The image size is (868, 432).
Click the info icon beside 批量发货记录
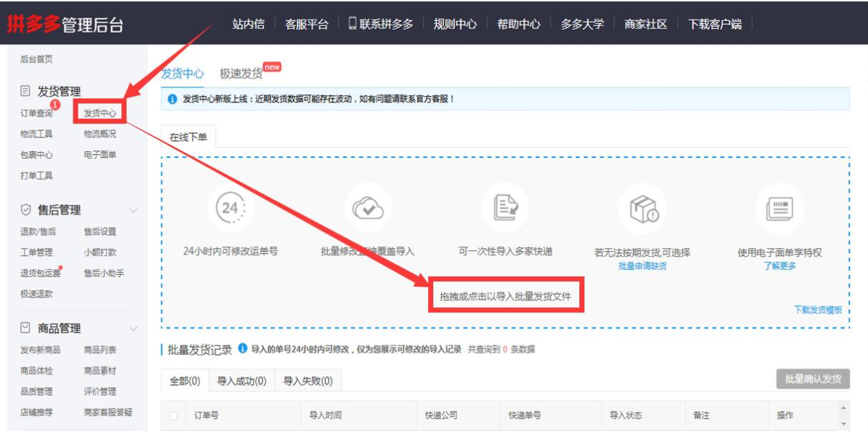(x=243, y=348)
